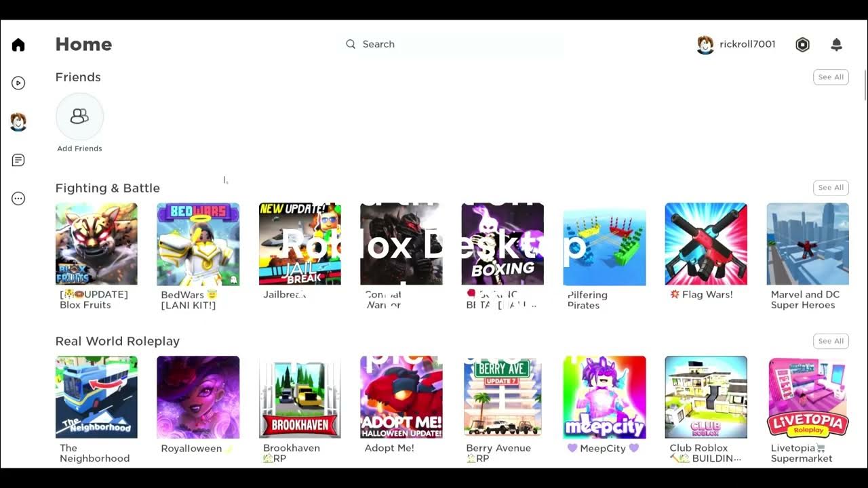Open the Brookhaven RP game thumbnail
The width and height of the screenshot is (868, 488).
(x=300, y=397)
